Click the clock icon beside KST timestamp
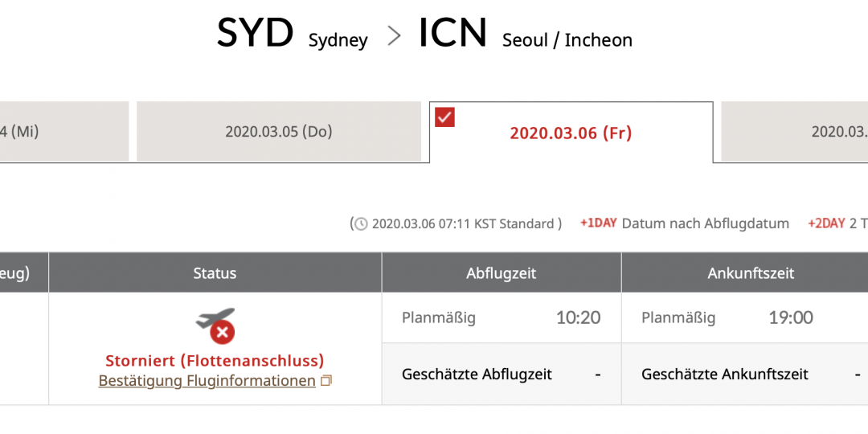This screenshot has height=434, width=868. 361,224
